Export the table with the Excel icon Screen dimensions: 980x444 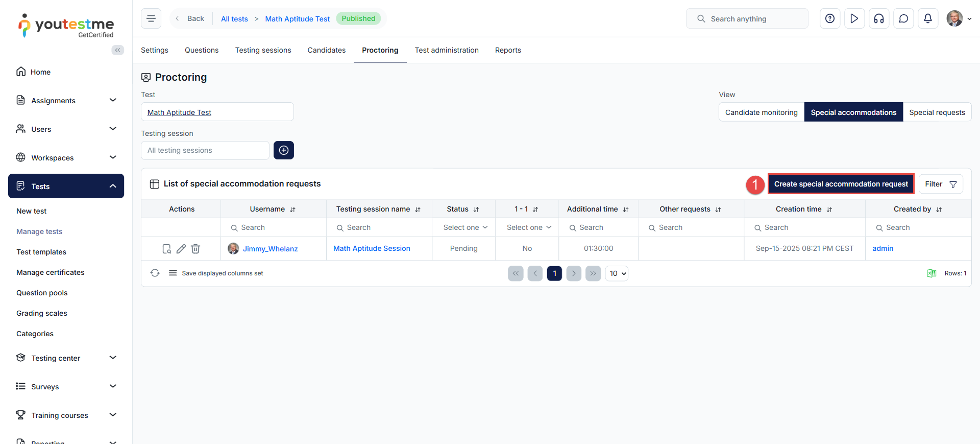(931, 273)
